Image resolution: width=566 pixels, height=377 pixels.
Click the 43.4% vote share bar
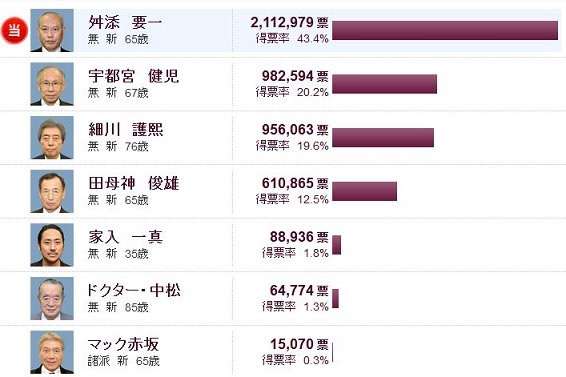point(445,30)
